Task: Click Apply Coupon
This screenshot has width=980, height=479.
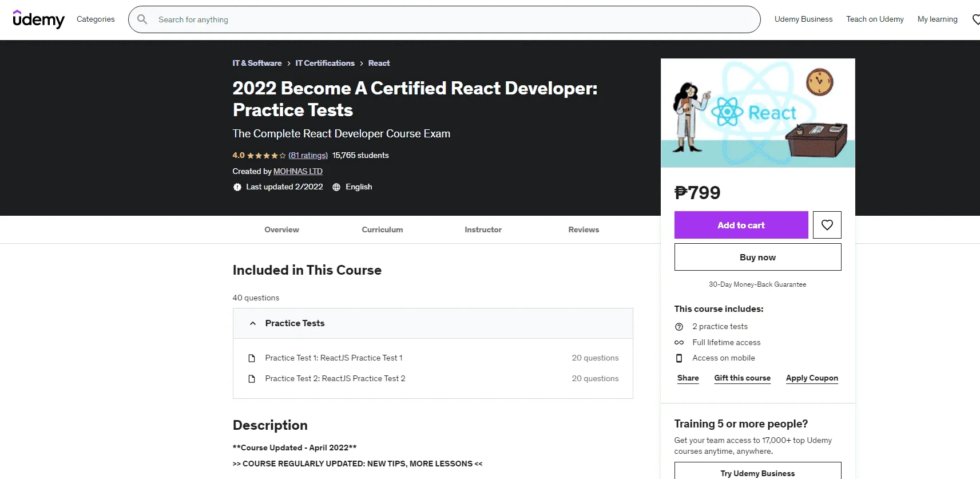Action: point(812,378)
